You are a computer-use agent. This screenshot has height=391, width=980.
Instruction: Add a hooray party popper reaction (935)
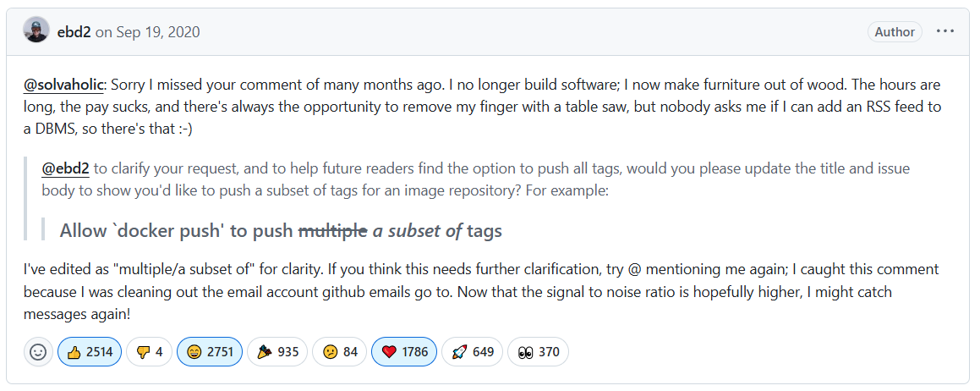277,351
